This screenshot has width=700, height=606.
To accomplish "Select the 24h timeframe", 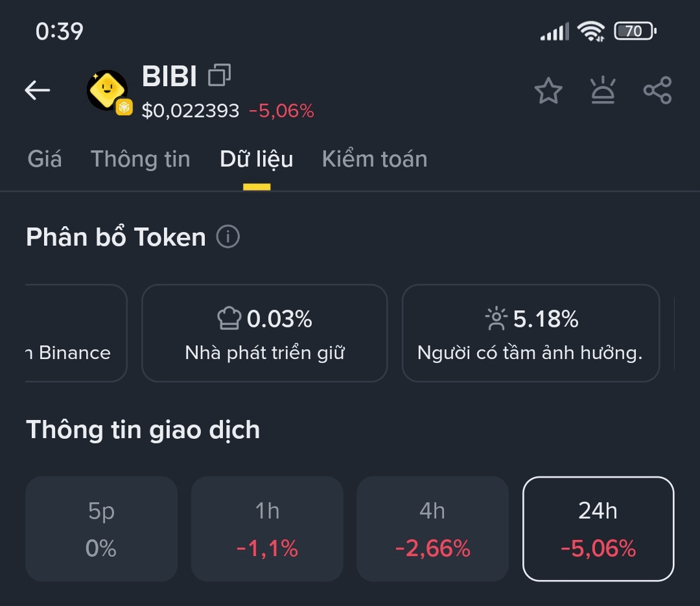I will (598, 529).
